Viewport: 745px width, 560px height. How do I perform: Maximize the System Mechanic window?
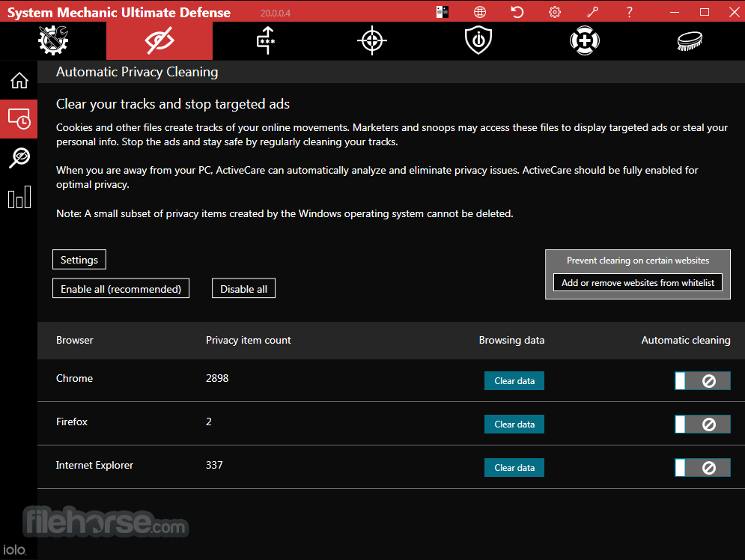705,12
